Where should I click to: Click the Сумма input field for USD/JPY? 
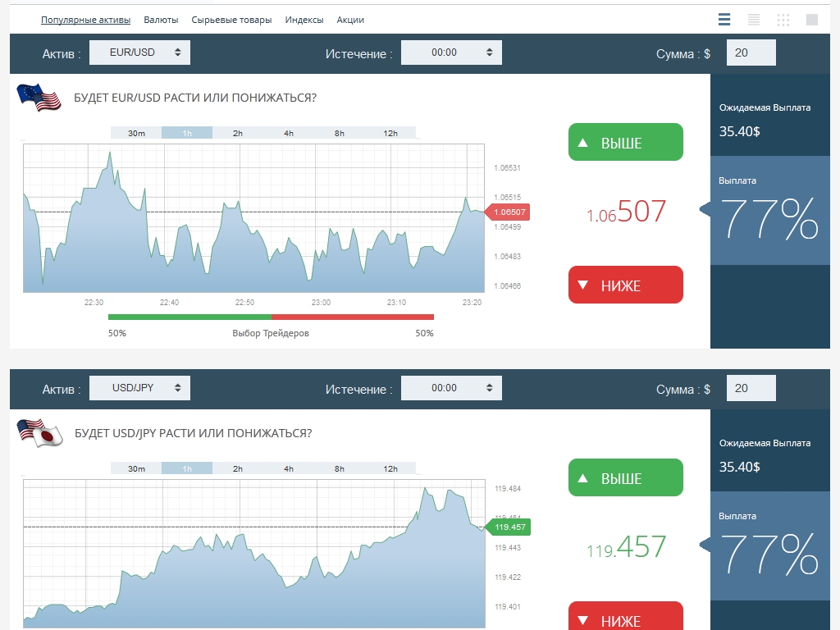[751, 388]
